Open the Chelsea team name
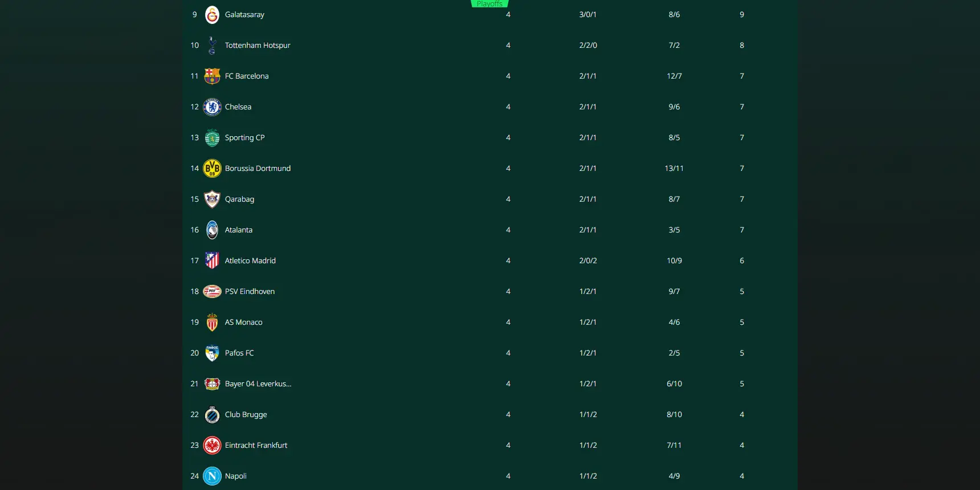The width and height of the screenshot is (980, 490). pyautogui.click(x=238, y=107)
